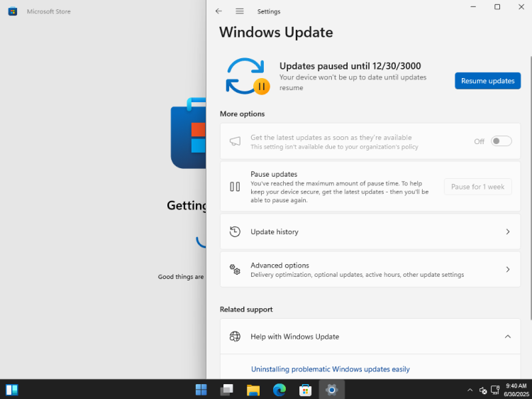
Task: Toggle Get the latest updates switch
Action: click(501, 141)
